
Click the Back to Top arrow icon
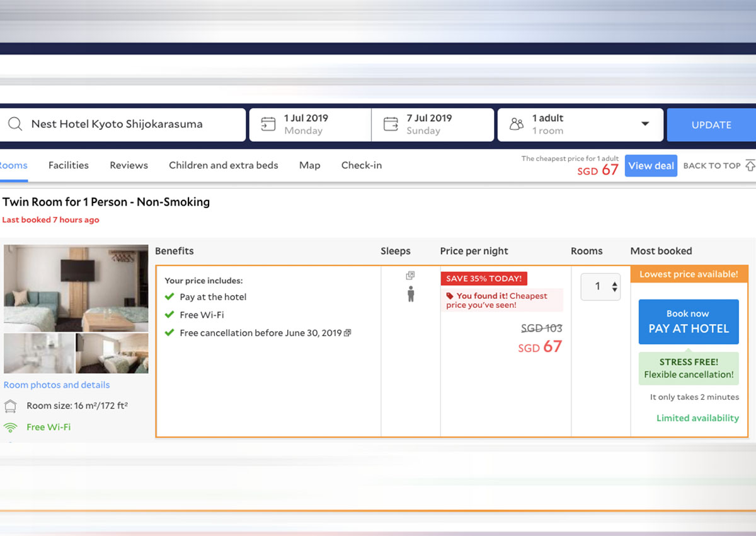pos(750,166)
